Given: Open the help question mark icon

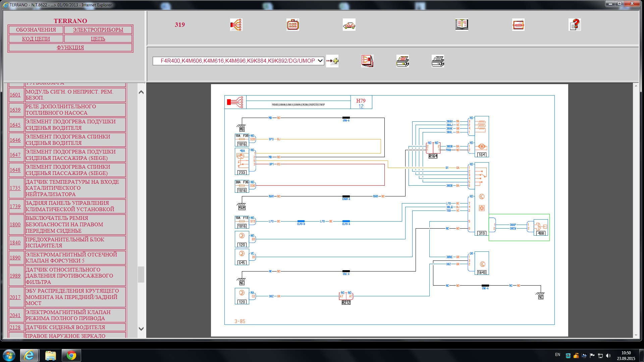Looking at the screenshot, I should 575,24.
